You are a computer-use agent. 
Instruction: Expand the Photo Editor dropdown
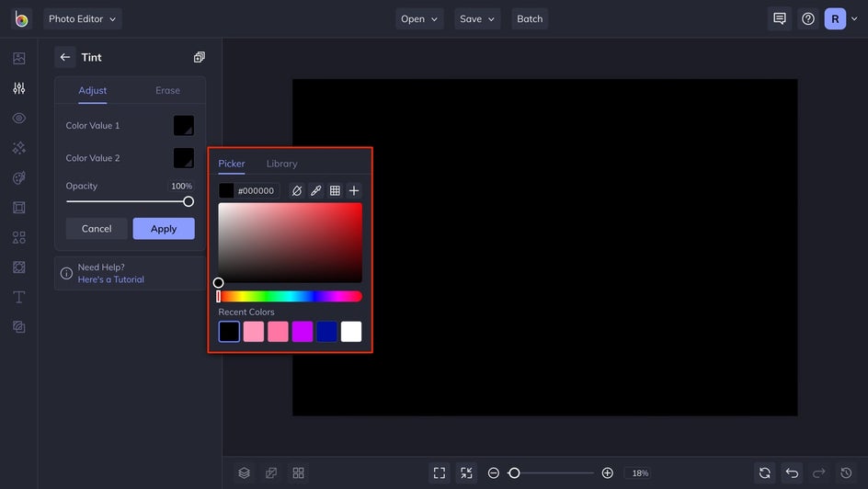click(x=82, y=18)
